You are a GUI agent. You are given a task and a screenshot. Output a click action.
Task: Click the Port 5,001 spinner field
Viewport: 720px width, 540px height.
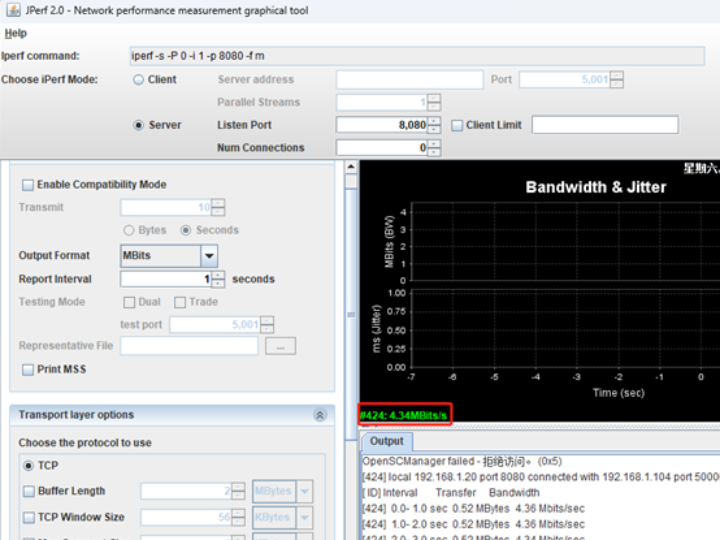pos(565,79)
